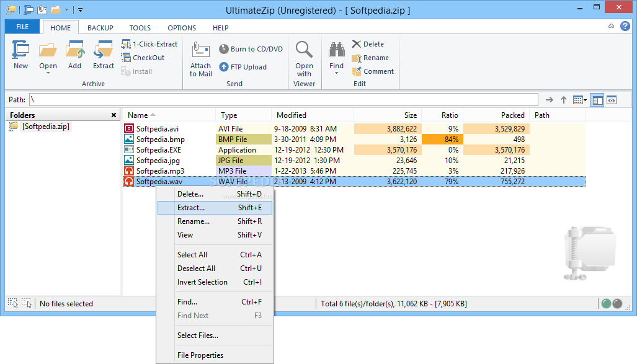
Task: Select the Softpedia.jpg file row
Action: click(x=354, y=161)
